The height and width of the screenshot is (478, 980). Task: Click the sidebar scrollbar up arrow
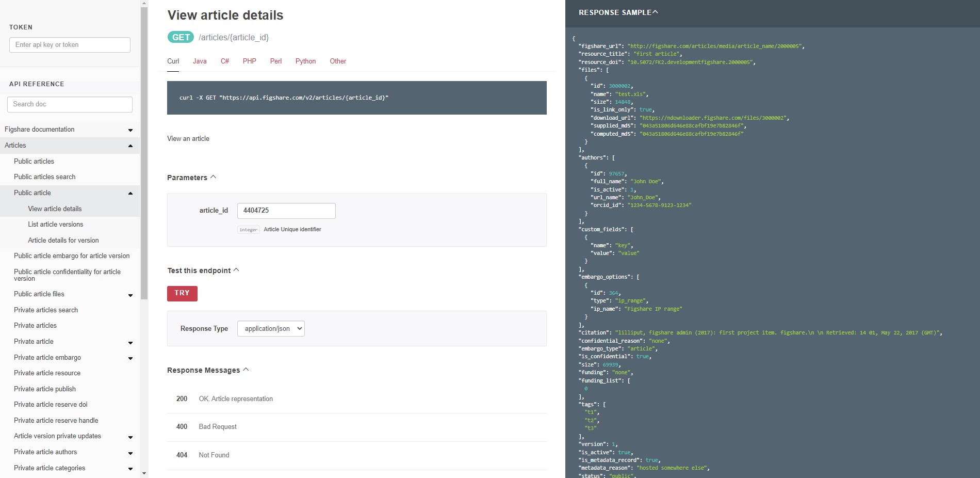[144, 4]
